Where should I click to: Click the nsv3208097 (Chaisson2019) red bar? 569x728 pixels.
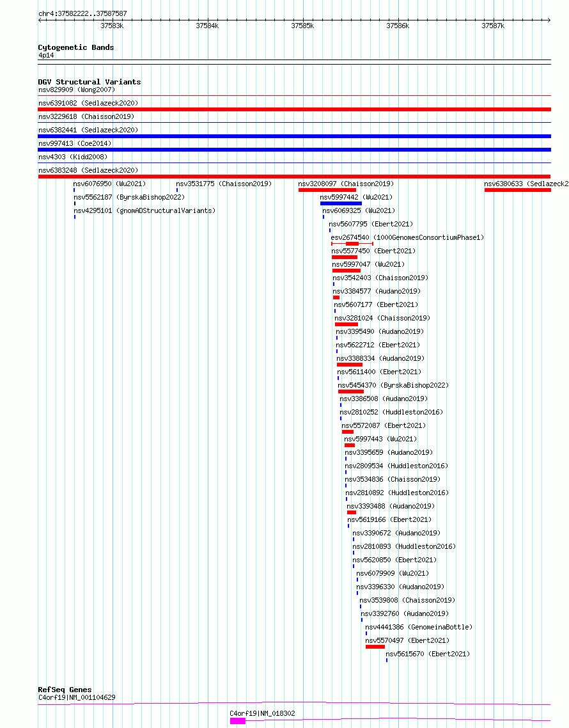327,190
